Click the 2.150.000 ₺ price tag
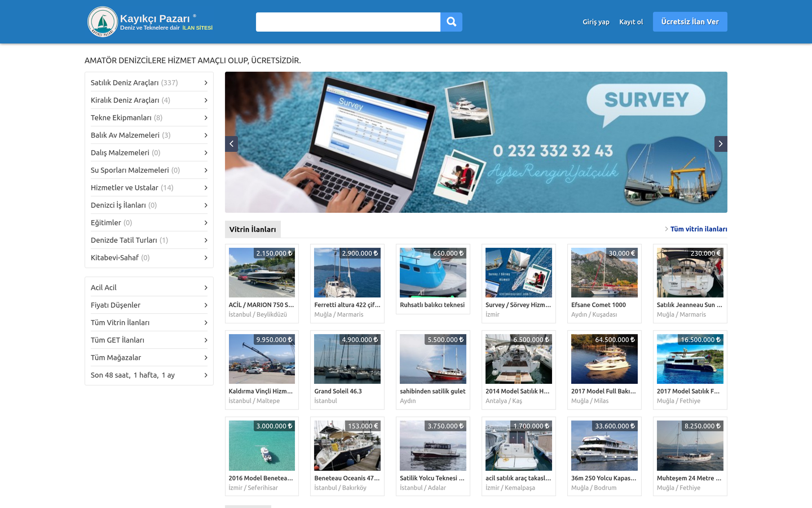 tap(274, 253)
